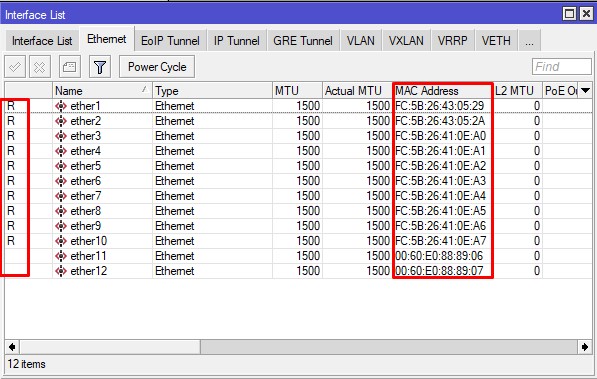Screen dimensions: 597x379
Task: Click the ether1 interface icon
Action: coord(61,106)
